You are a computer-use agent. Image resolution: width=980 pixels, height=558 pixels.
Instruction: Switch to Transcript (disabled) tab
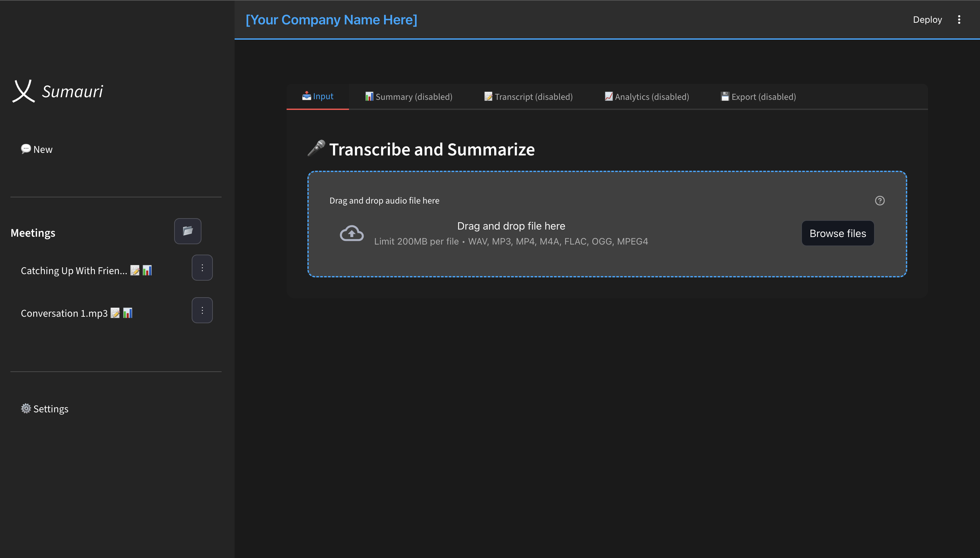(x=528, y=97)
